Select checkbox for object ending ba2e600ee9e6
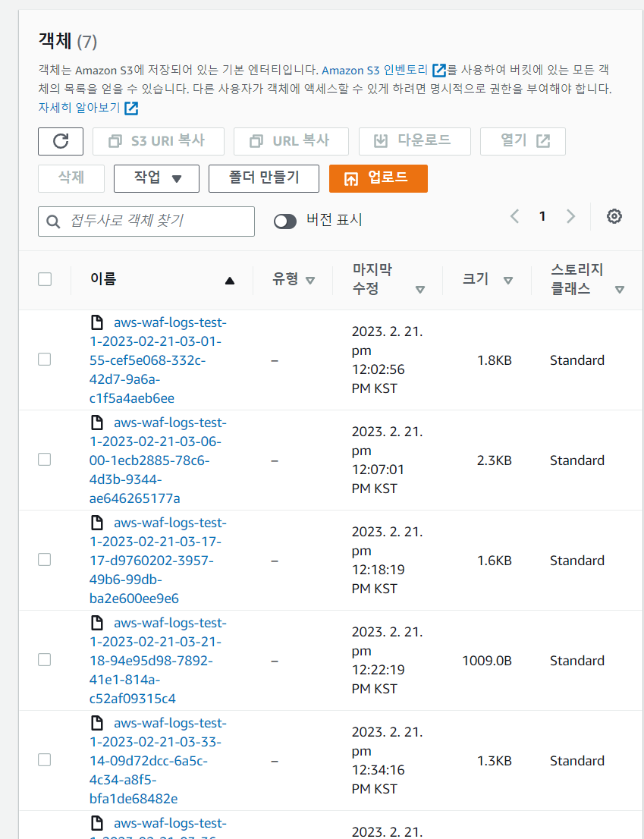Viewport: 644px width, 839px height. (x=45, y=560)
